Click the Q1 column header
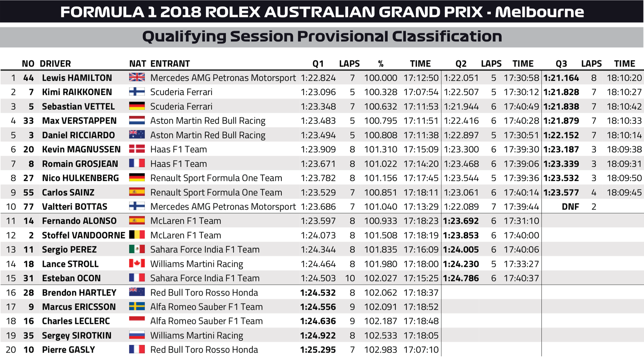Screen dimensions: 644x359 point(318,64)
